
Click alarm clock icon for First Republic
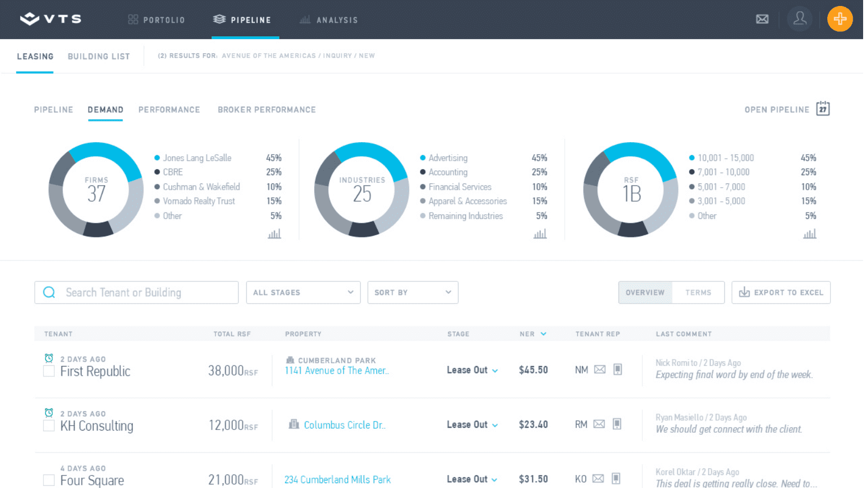coord(49,358)
